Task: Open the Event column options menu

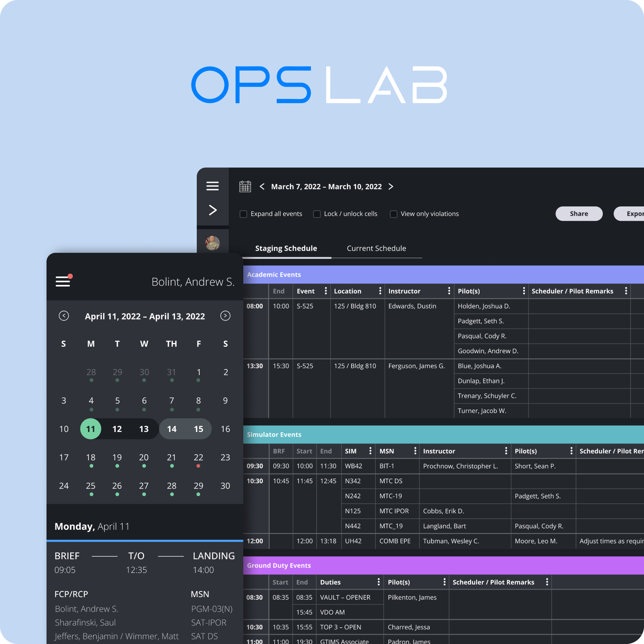Action: [326, 291]
